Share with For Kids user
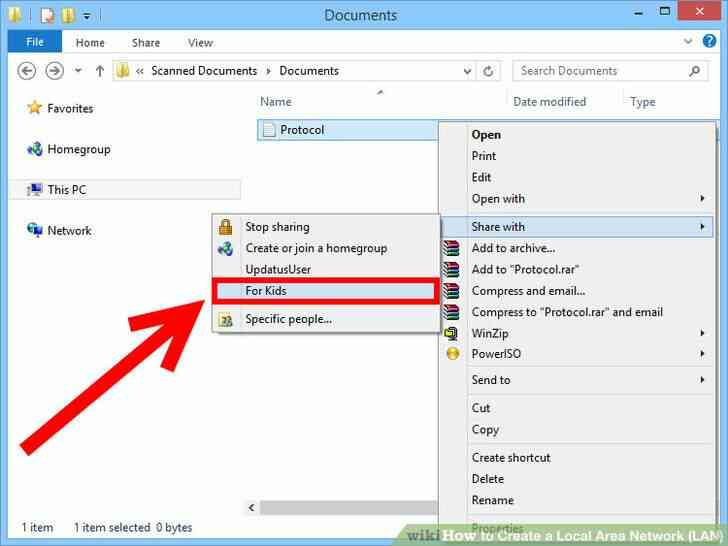 tap(325, 291)
